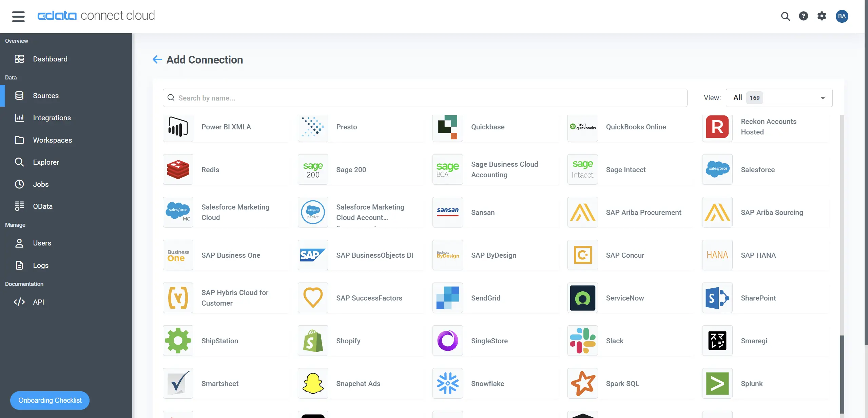Select Users under the Manage section

tap(42, 243)
